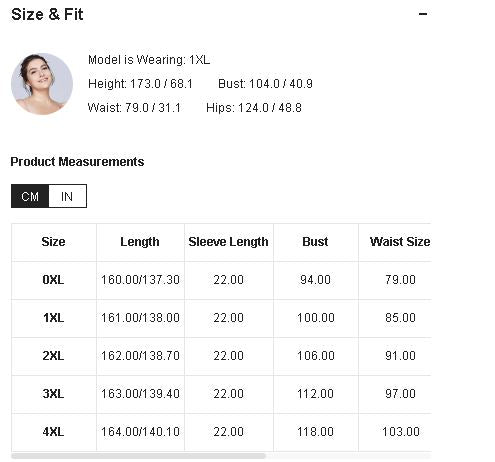Select the CM unit toggle

tap(30, 196)
